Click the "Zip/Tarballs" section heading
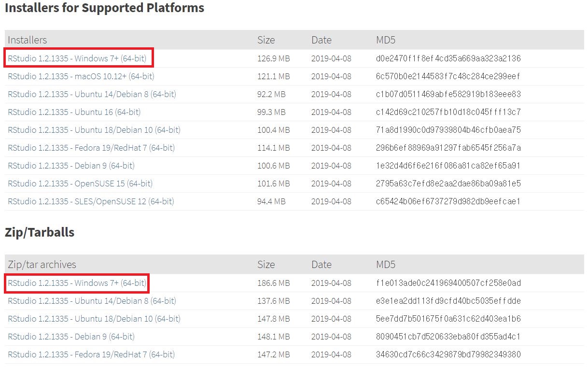Image resolution: width=588 pixels, height=367 pixels. click(x=40, y=232)
